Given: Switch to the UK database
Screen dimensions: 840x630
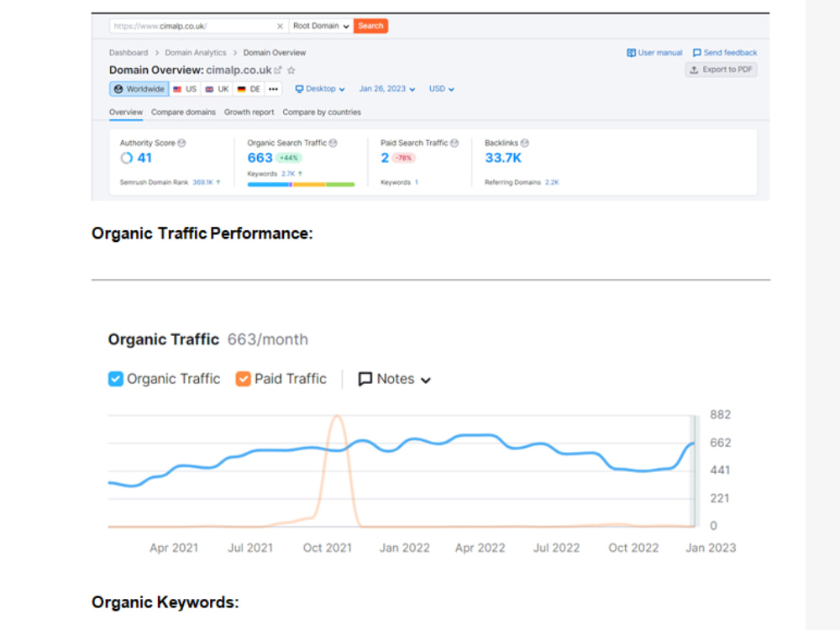Looking at the screenshot, I should (x=217, y=89).
